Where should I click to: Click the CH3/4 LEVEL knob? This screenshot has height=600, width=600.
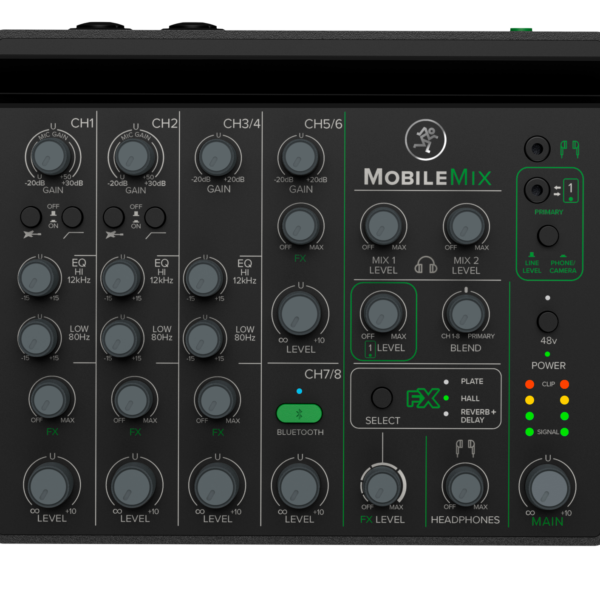(x=217, y=486)
